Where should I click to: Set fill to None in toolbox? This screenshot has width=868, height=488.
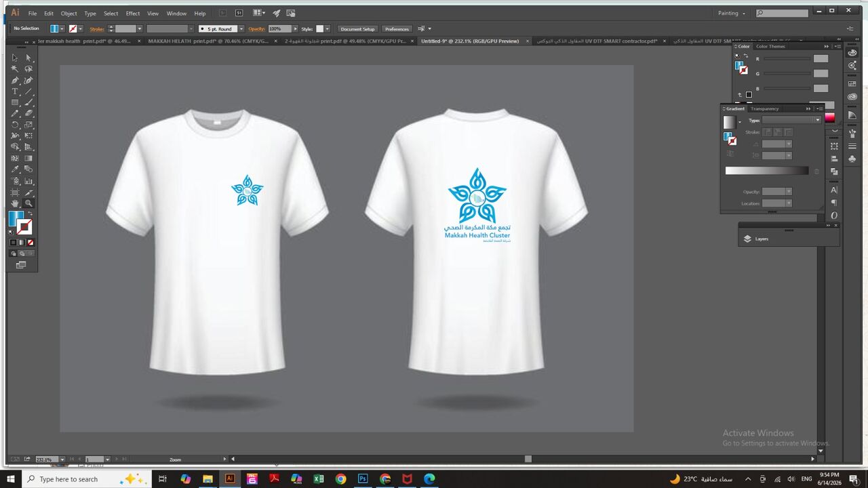pos(31,242)
